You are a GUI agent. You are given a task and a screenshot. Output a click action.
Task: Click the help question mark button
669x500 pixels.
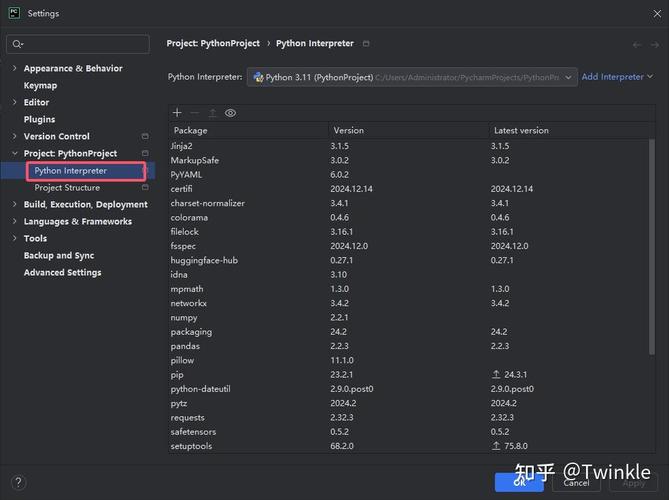18,483
